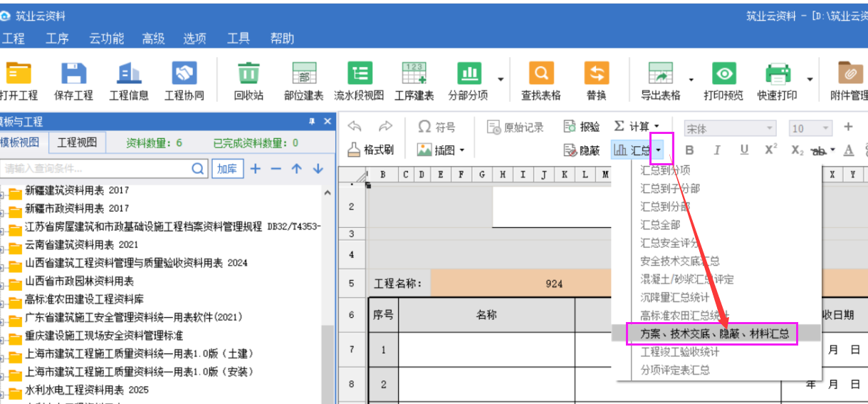Image resolution: width=868 pixels, height=404 pixels.
Task: Toggle bold text formatting
Action: coord(689,150)
